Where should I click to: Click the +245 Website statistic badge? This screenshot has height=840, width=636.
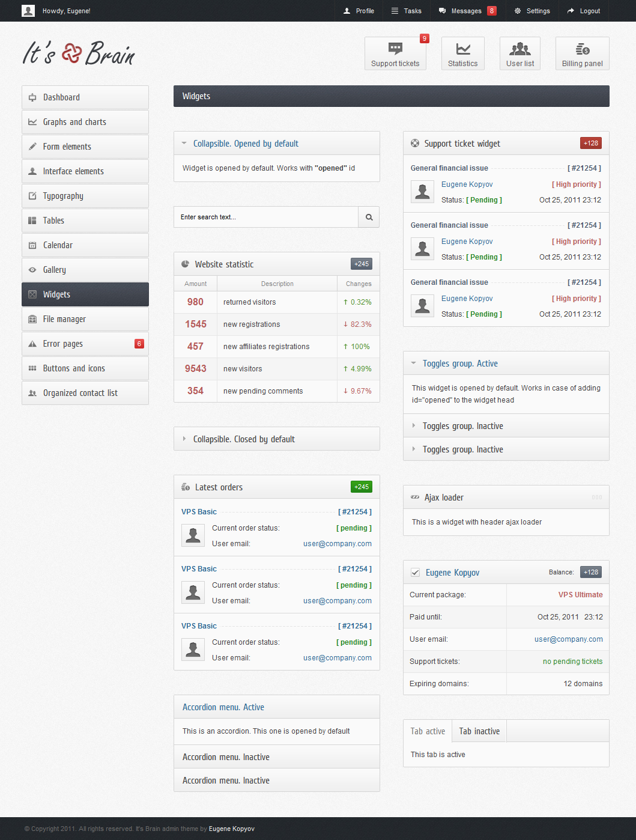click(362, 264)
